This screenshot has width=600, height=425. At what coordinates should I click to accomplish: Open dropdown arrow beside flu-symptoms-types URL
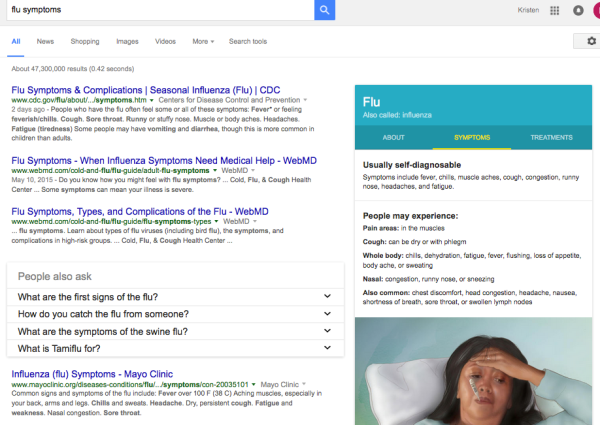tap(216, 221)
